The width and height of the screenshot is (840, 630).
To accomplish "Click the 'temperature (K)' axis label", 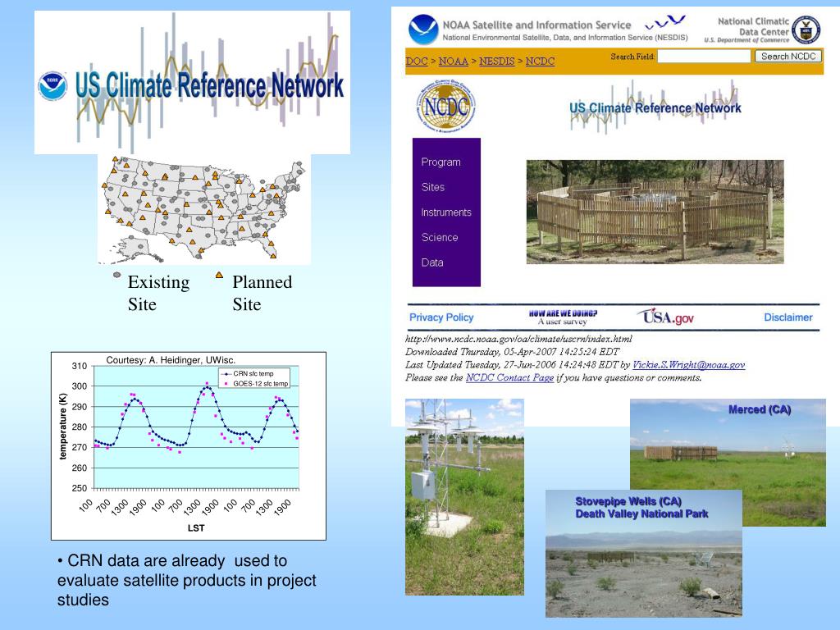I will pyautogui.click(x=62, y=427).
